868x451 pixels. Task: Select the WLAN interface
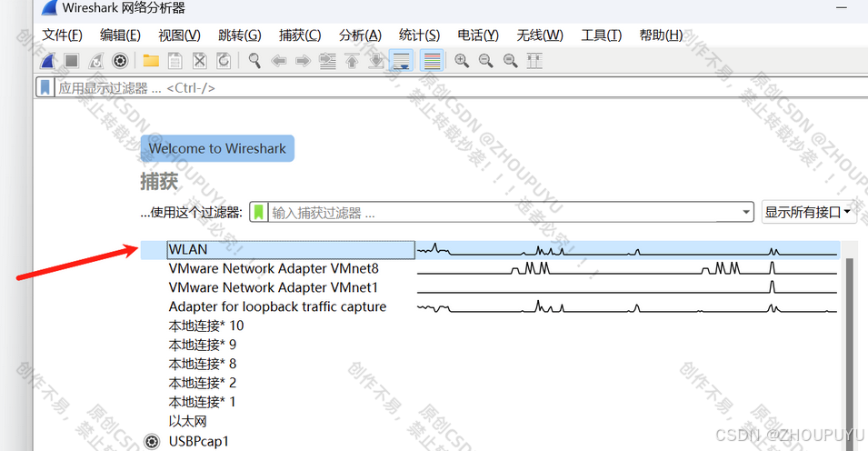pyautogui.click(x=490, y=250)
